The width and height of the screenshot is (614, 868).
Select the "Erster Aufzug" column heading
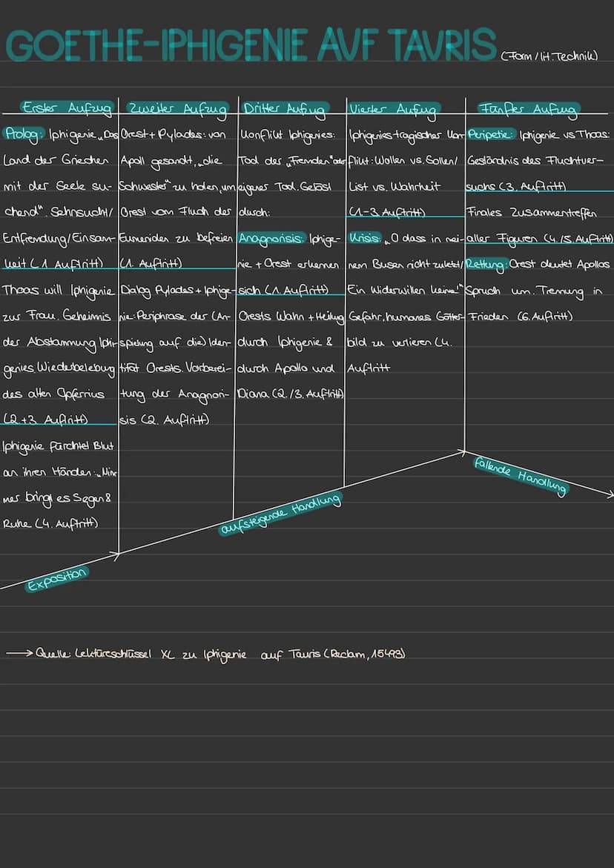click(67, 107)
